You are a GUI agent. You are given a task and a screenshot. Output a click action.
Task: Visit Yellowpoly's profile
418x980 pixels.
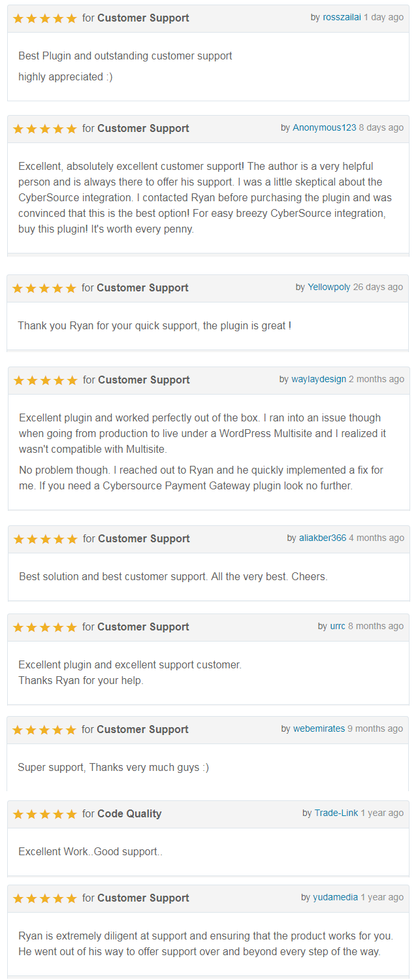tap(329, 287)
